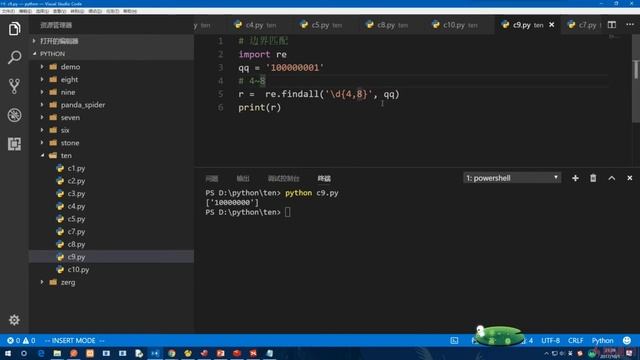Viewport: 640px width, 360px height.
Task: Close the terminal panel
Action: coord(629,178)
